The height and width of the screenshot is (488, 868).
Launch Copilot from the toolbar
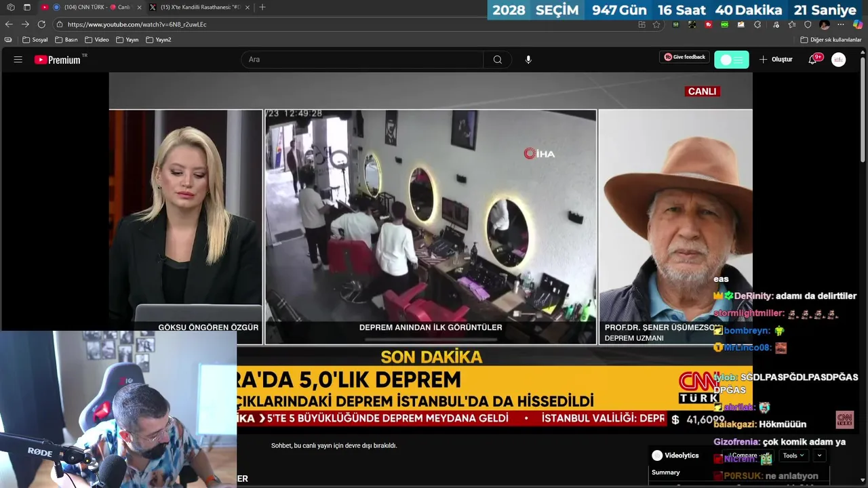tap(858, 24)
